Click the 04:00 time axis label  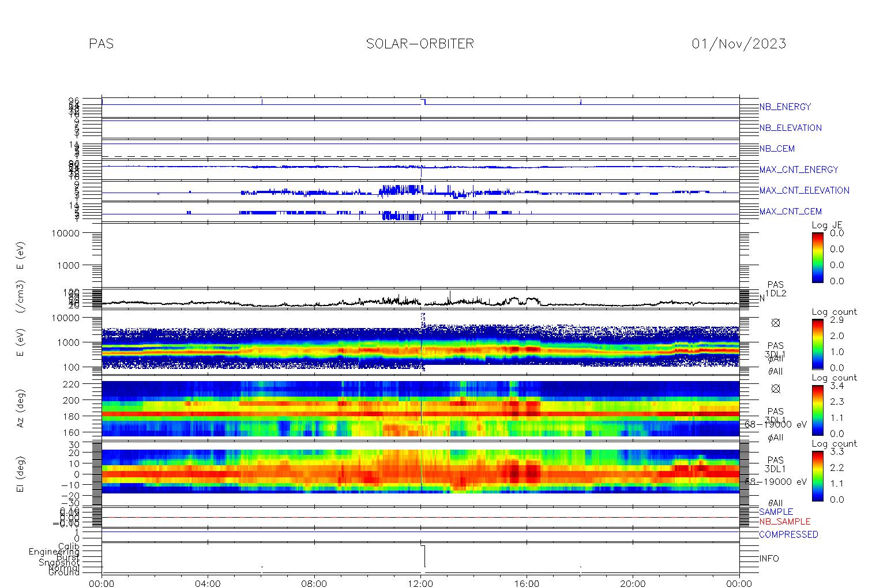click(x=208, y=583)
